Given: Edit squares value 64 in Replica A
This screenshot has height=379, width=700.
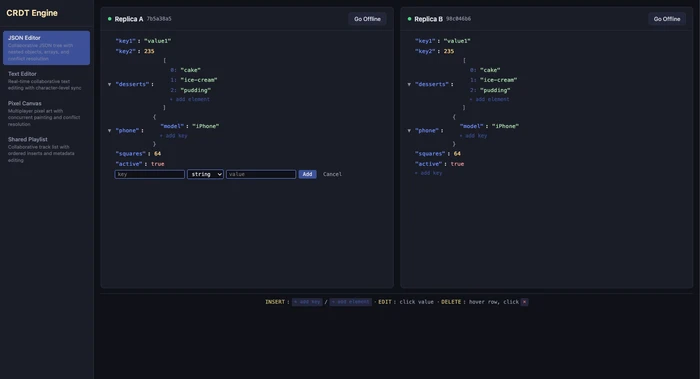Looking at the screenshot, I should 158,154.
